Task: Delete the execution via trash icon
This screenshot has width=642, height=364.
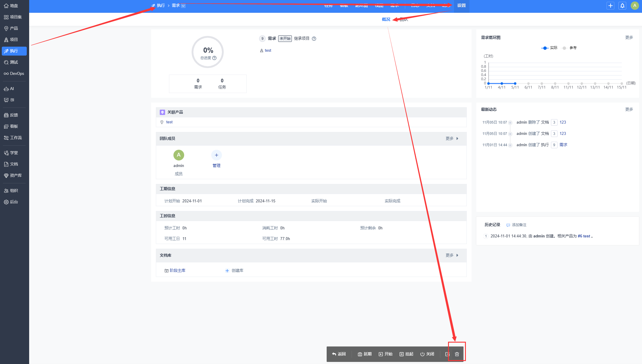Action: click(457, 354)
